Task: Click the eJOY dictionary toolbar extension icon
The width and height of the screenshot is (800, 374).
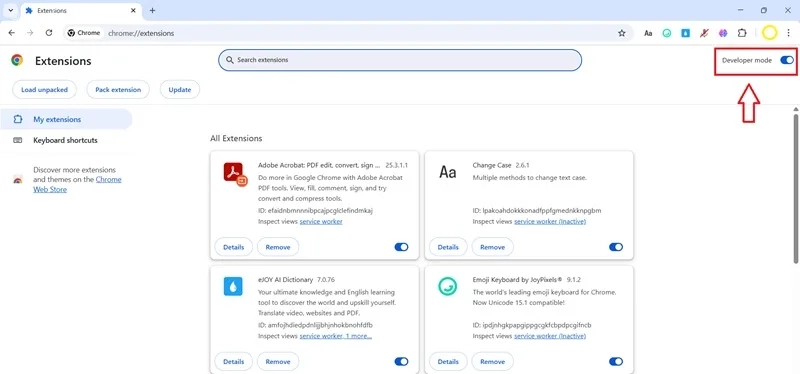Action: [686, 33]
